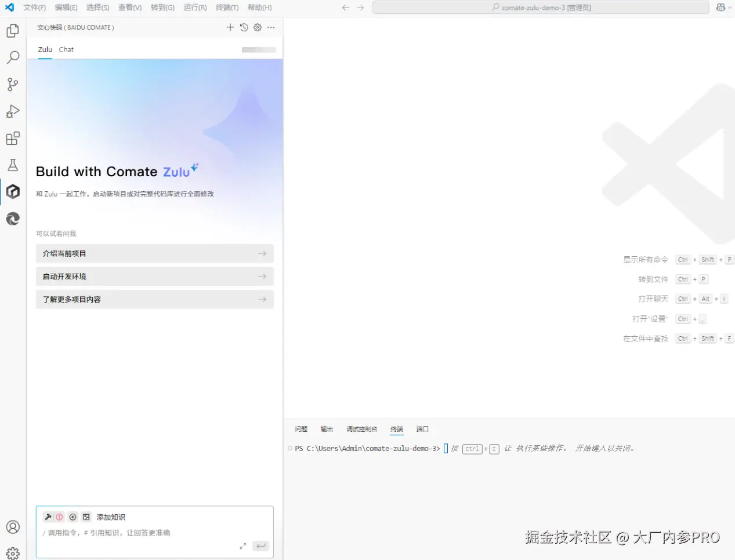Go forward with navigation arrow
The image size is (735, 560).
click(x=360, y=8)
